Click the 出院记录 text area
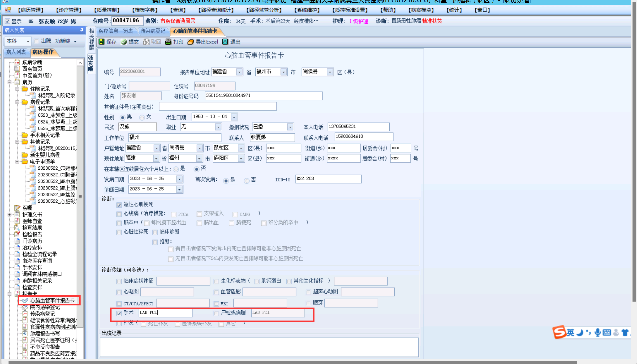 pyautogui.click(x=259, y=347)
